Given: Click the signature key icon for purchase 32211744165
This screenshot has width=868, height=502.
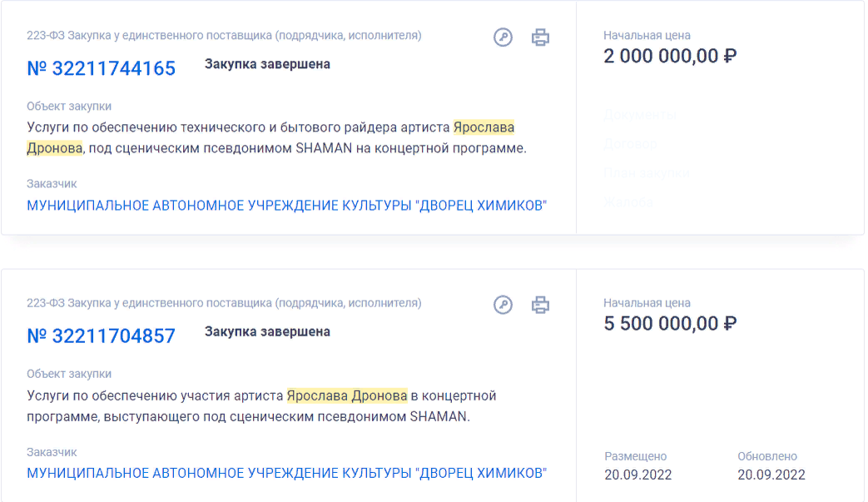Looking at the screenshot, I should tap(503, 37).
